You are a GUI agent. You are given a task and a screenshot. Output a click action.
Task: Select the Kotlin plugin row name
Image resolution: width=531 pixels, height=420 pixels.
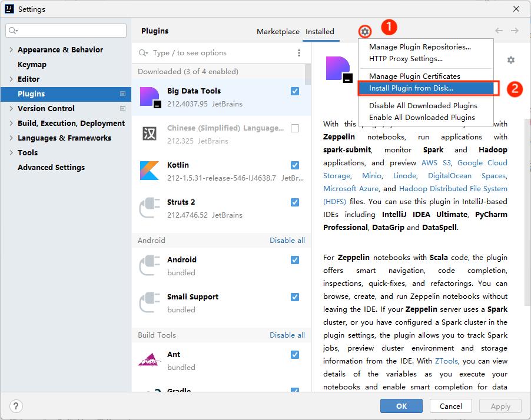[178, 165]
